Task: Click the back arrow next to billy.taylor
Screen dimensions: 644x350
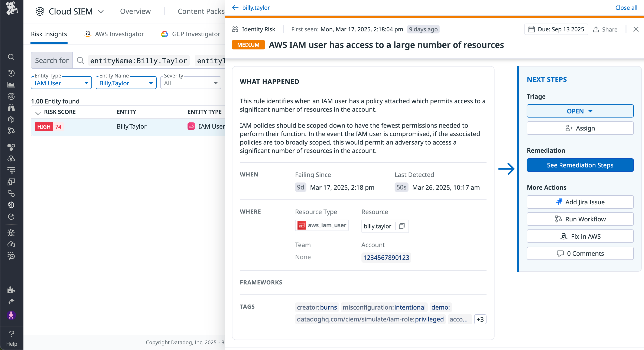Action: pyautogui.click(x=235, y=8)
